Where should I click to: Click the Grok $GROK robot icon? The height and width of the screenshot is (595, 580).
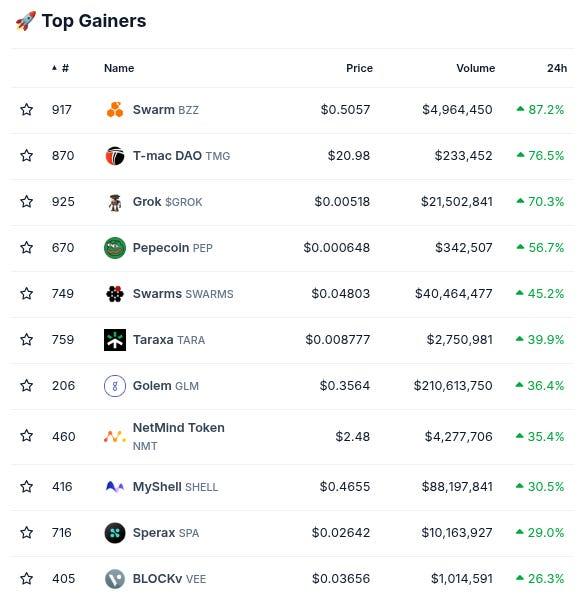coord(115,202)
